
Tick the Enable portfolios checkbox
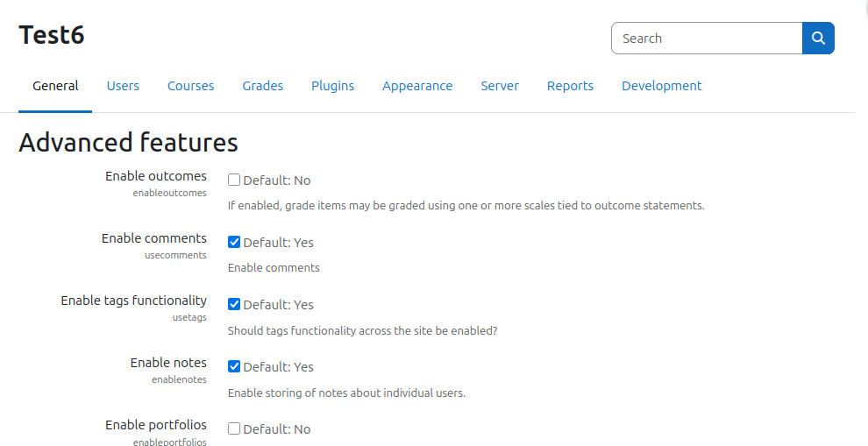(x=234, y=428)
